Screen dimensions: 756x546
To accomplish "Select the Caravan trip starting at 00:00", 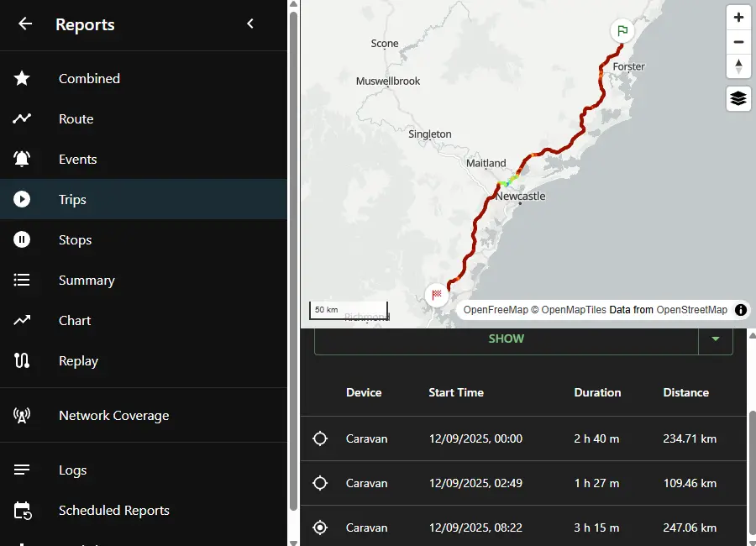I will tap(320, 438).
